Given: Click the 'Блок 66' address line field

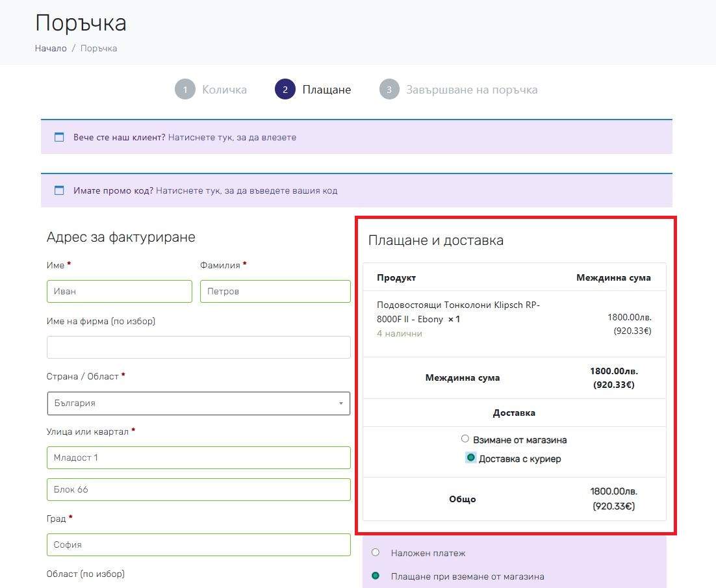Looking at the screenshot, I should (199, 489).
